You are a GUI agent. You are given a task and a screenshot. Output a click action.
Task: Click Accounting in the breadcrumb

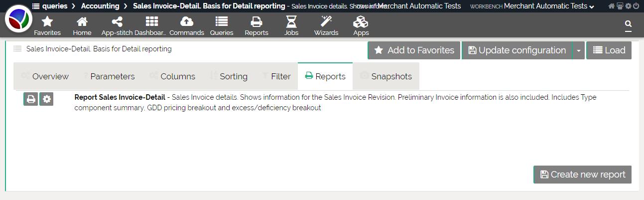pos(100,6)
